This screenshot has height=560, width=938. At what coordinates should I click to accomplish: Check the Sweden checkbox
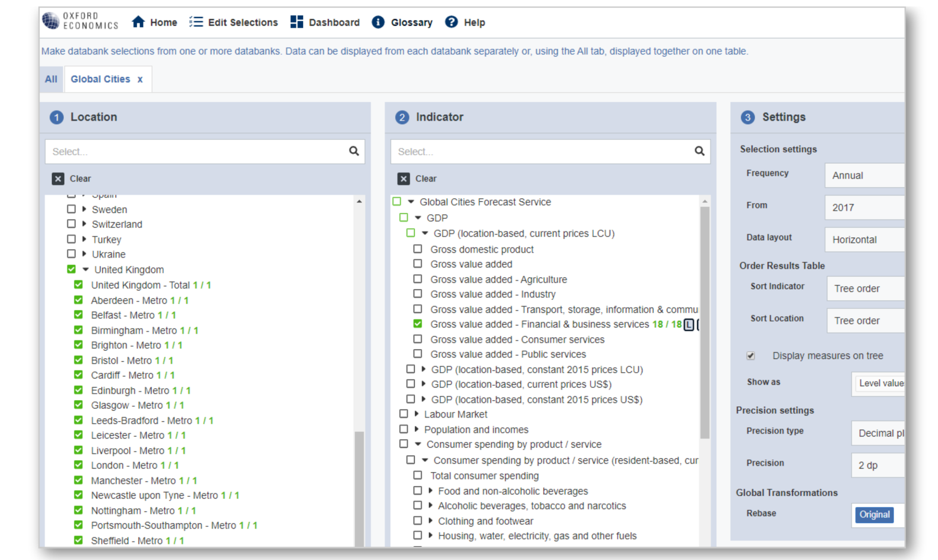[71, 209]
